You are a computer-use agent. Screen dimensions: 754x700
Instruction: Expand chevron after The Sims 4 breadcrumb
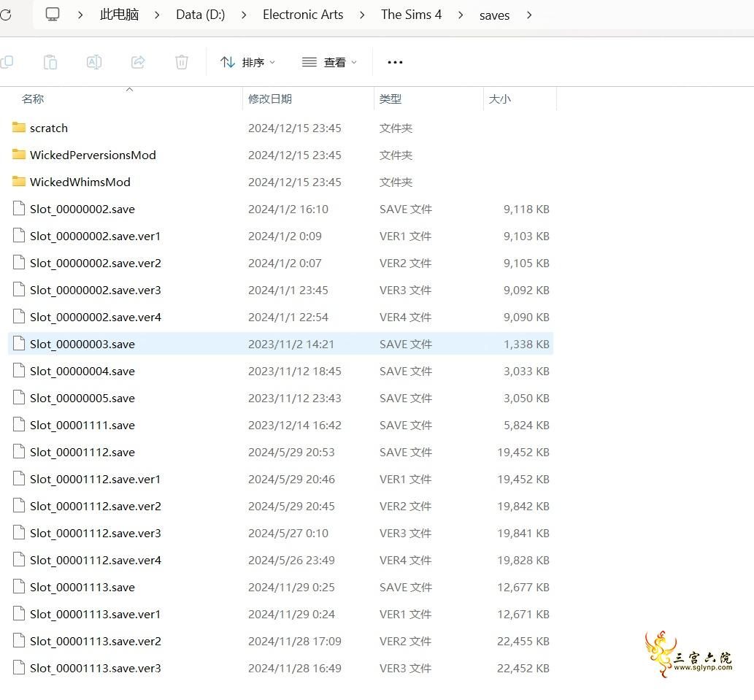tap(461, 15)
